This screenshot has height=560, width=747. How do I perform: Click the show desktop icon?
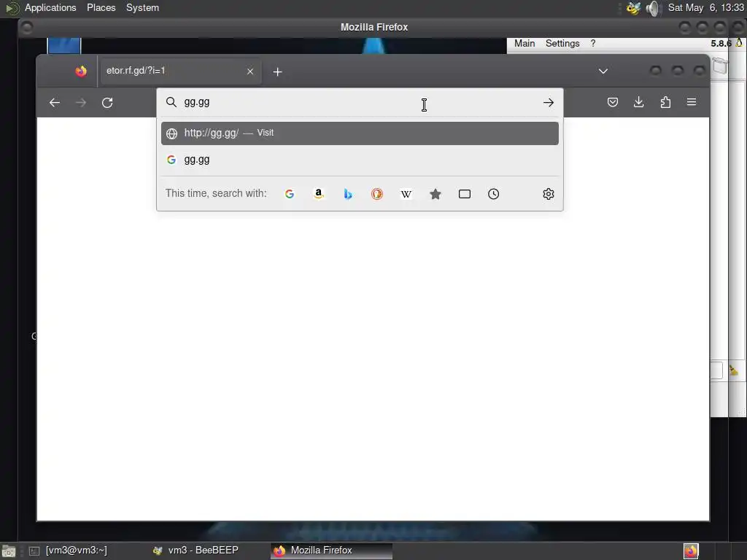[x=9, y=551]
